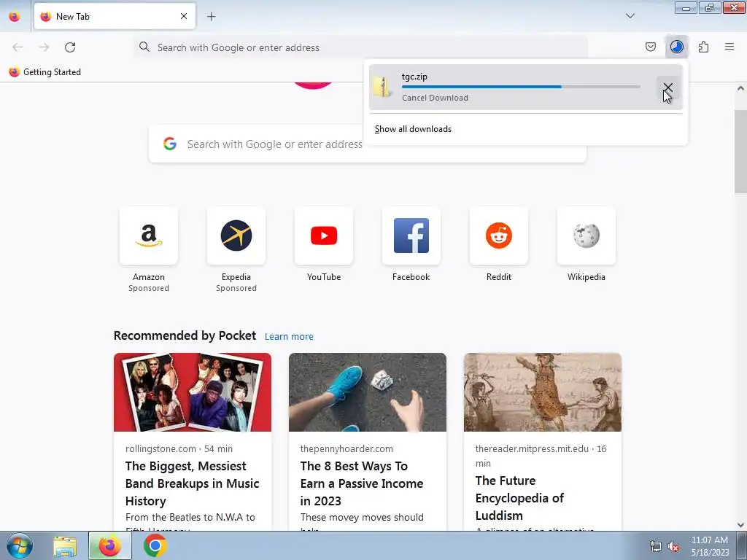Click the back navigation arrow
This screenshot has width=747, height=560.
[x=18, y=47]
